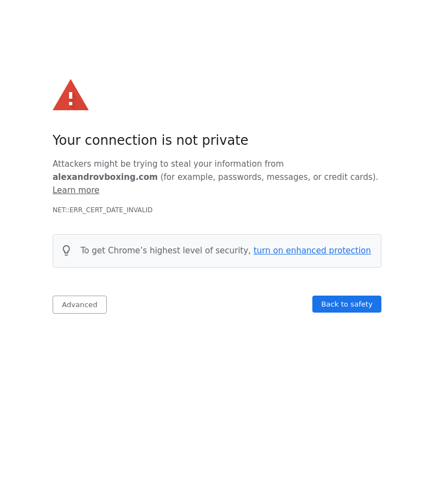This screenshot has width=434, height=504.
Task: Click the phrase "for example" in the description
Action: (187, 177)
